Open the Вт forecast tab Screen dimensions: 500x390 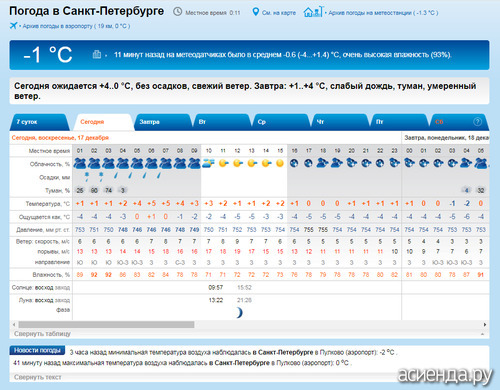[x=221, y=122]
